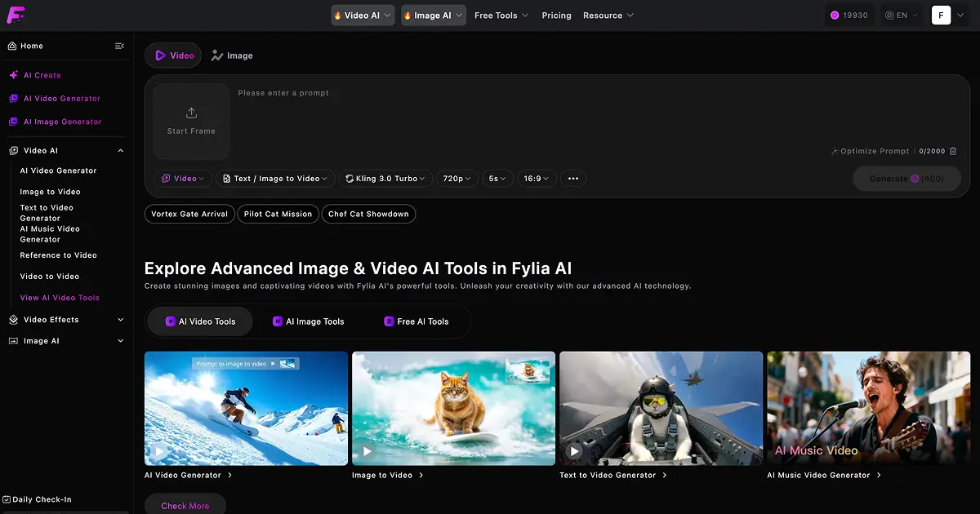Switch to the AI Image Tools tab
980x514 pixels.
(x=308, y=321)
